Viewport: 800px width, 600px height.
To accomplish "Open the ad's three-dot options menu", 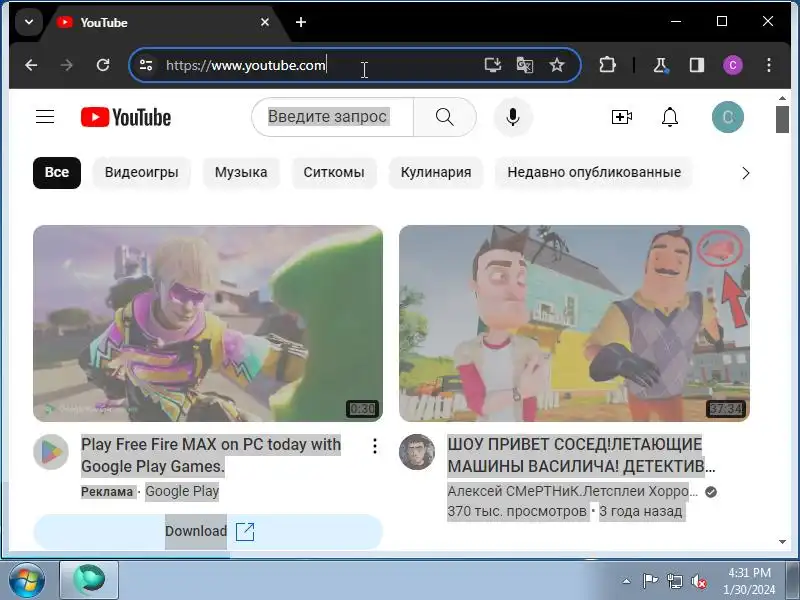I will [x=374, y=446].
